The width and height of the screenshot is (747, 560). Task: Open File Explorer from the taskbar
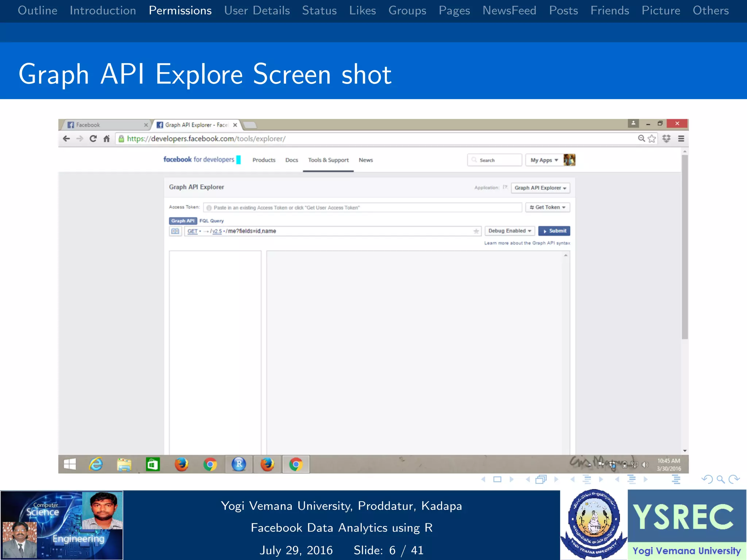click(124, 464)
